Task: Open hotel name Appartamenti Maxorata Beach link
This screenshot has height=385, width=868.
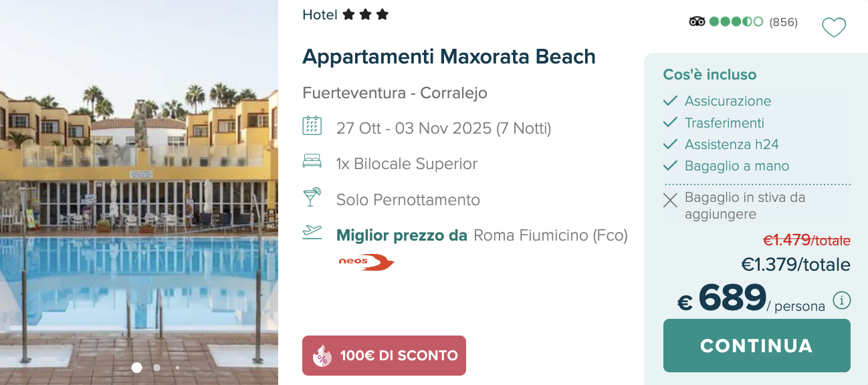Action: (x=449, y=57)
